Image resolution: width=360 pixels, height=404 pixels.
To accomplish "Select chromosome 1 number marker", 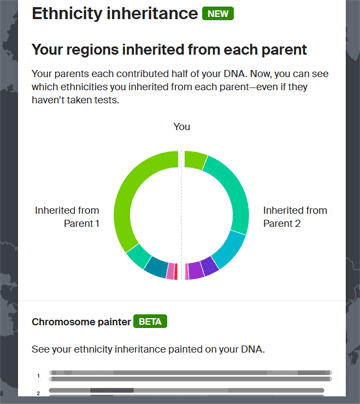I will [x=38, y=376].
